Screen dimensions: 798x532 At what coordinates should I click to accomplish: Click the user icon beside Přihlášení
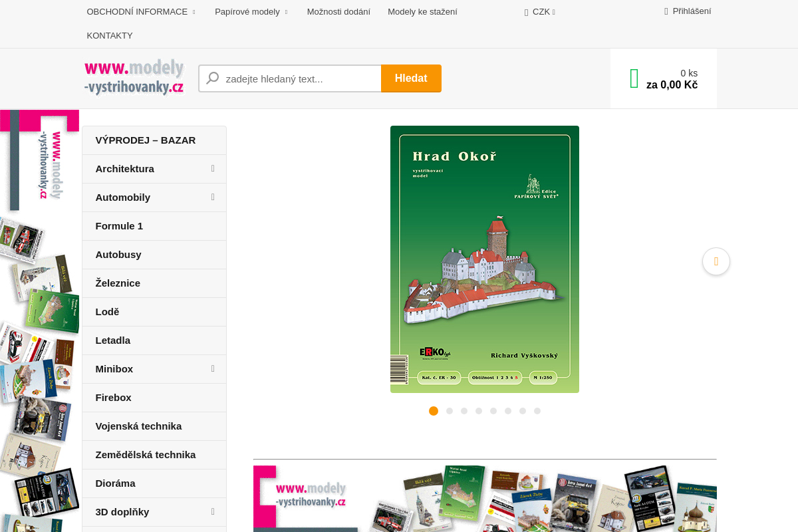point(666,11)
